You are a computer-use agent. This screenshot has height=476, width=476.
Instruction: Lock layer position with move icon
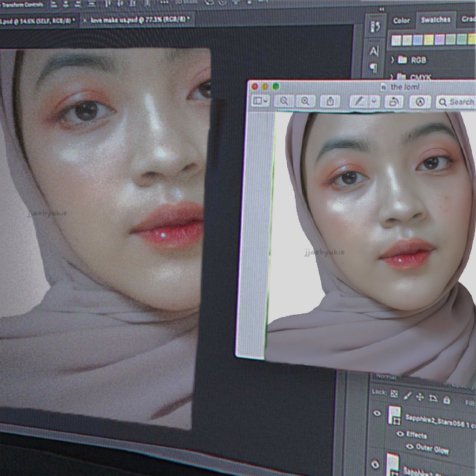pyautogui.click(x=420, y=397)
